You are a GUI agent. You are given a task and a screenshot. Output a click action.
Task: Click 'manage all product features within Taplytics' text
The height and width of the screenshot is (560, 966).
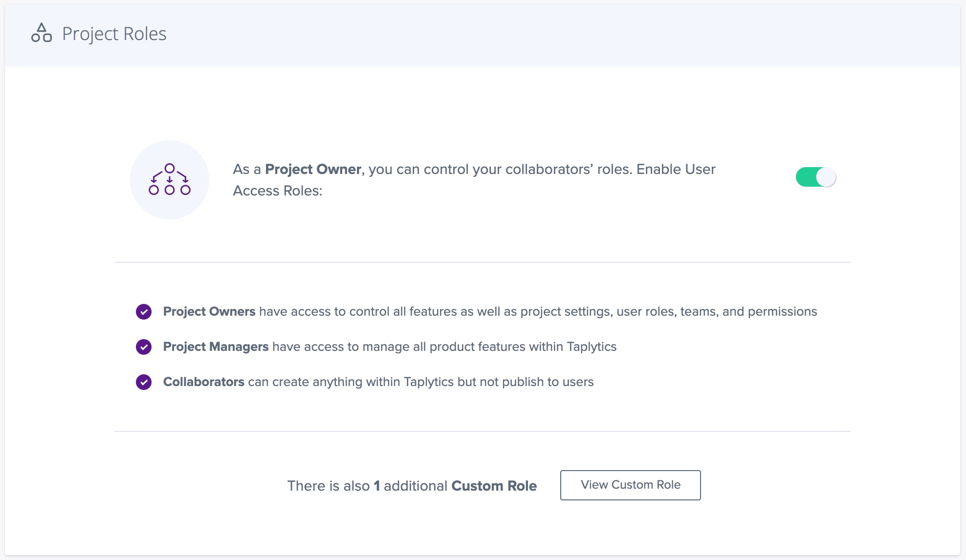coord(489,347)
